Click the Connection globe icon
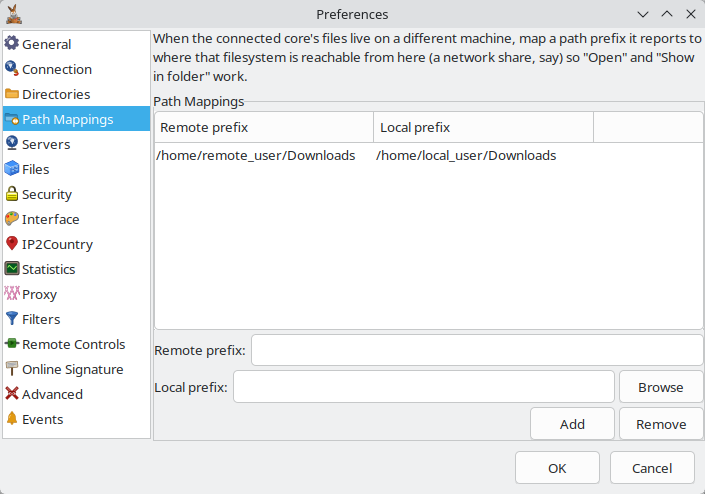Image resolution: width=705 pixels, height=494 pixels. 12,69
